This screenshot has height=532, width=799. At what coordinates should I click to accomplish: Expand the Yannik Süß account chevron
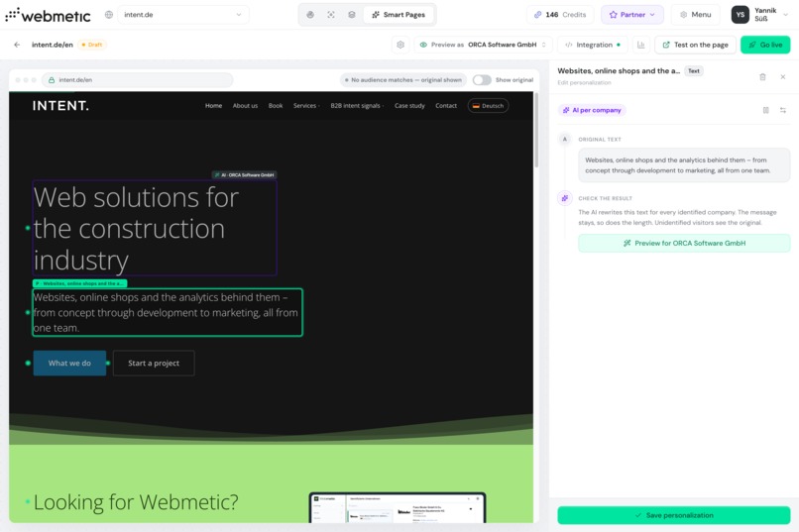click(x=785, y=15)
